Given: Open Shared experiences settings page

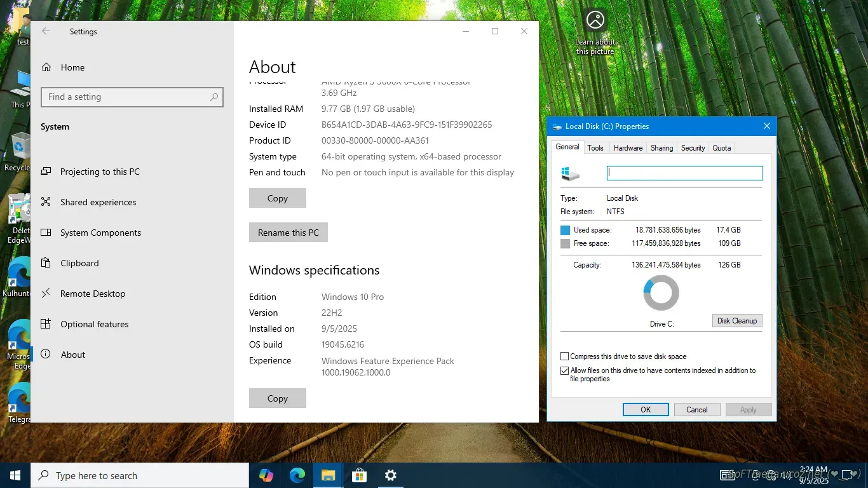Looking at the screenshot, I should click(98, 202).
